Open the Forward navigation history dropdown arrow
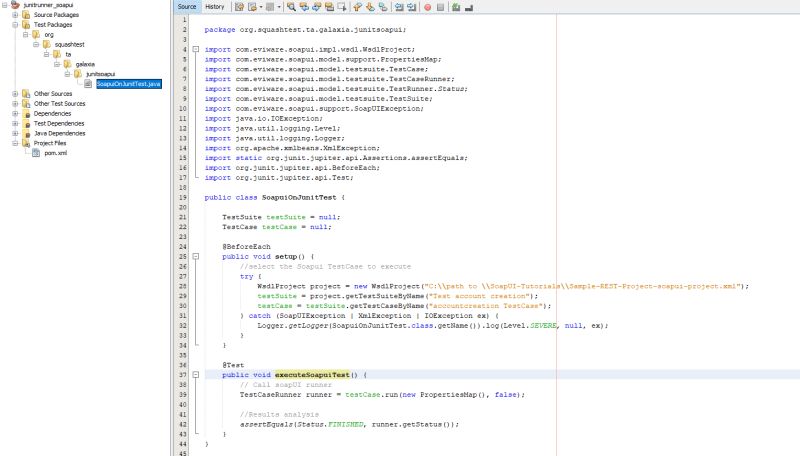Image resolution: width=800 pixels, height=456 pixels. click(279, 7)
